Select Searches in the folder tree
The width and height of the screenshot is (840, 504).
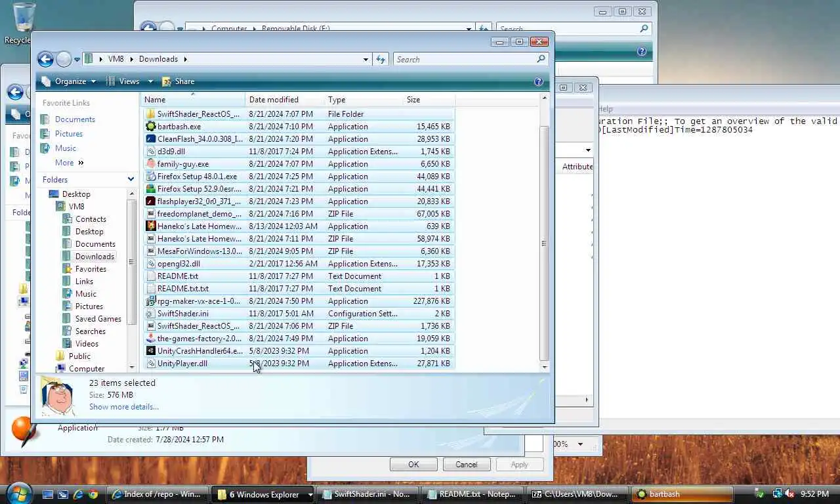[x=90, y=331]
